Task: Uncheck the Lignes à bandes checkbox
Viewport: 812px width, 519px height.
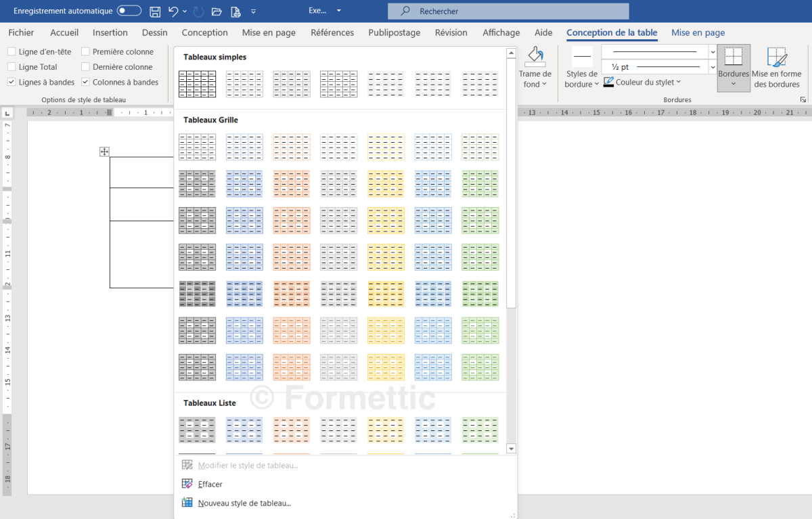Action: (12, 82)
